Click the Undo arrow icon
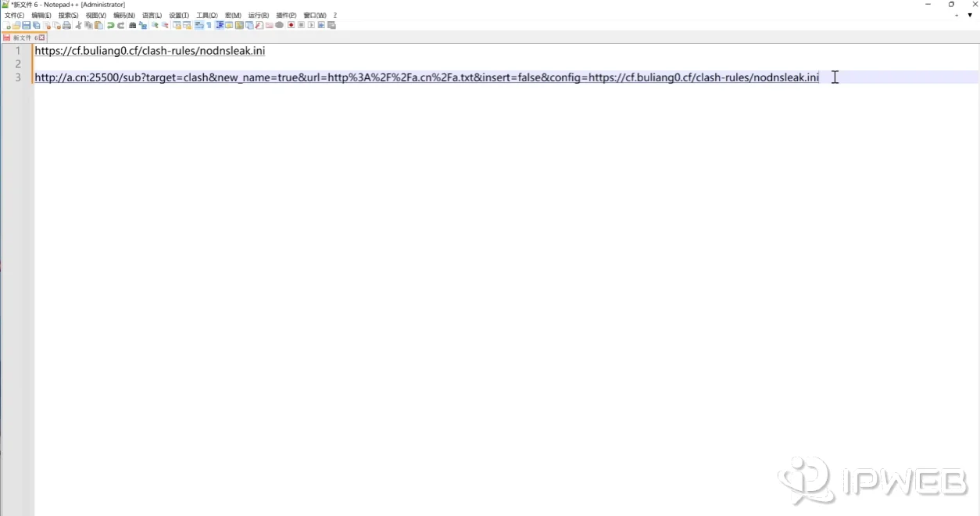The height and width of the screenshot is (516, 980). [x=111, y=25]
